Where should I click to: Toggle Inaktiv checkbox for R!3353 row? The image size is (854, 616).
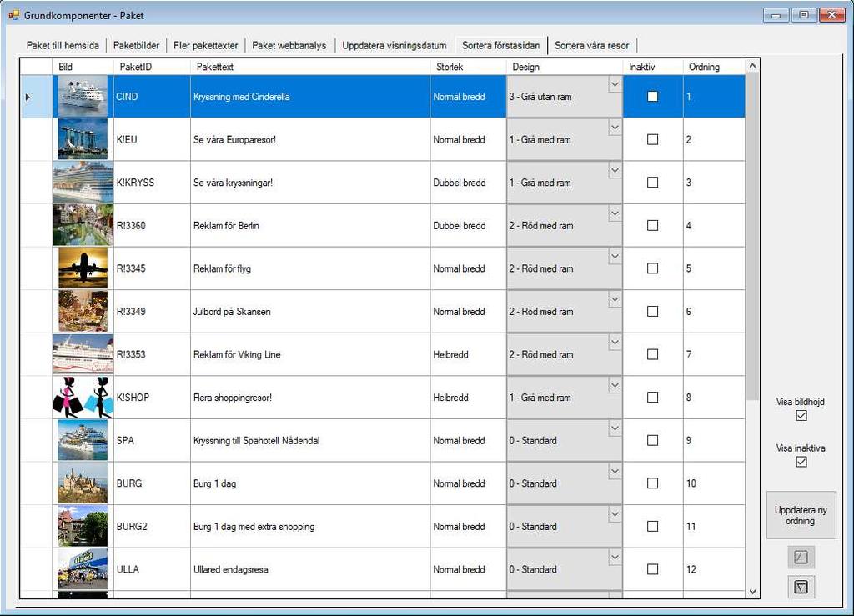point(652,354)
